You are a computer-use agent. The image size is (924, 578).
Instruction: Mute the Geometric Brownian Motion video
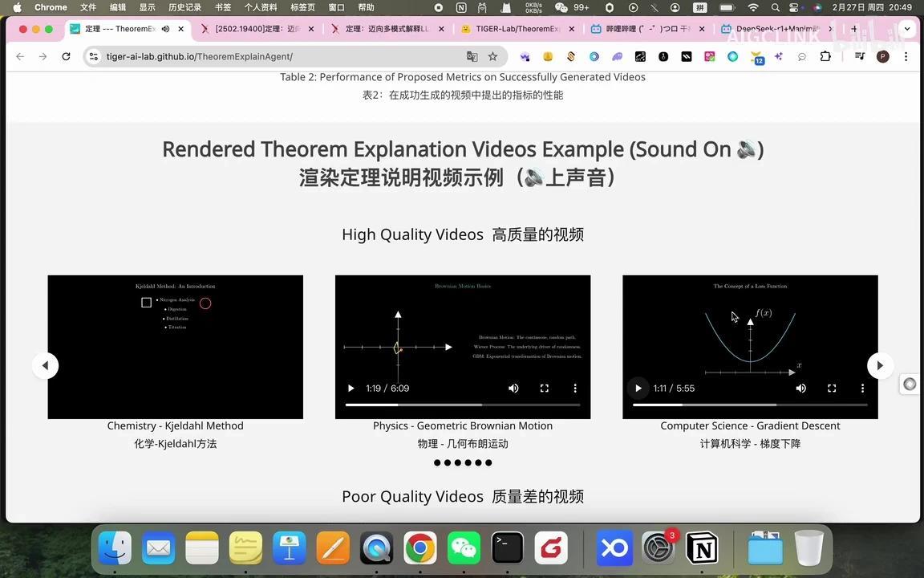coord(513,388)
